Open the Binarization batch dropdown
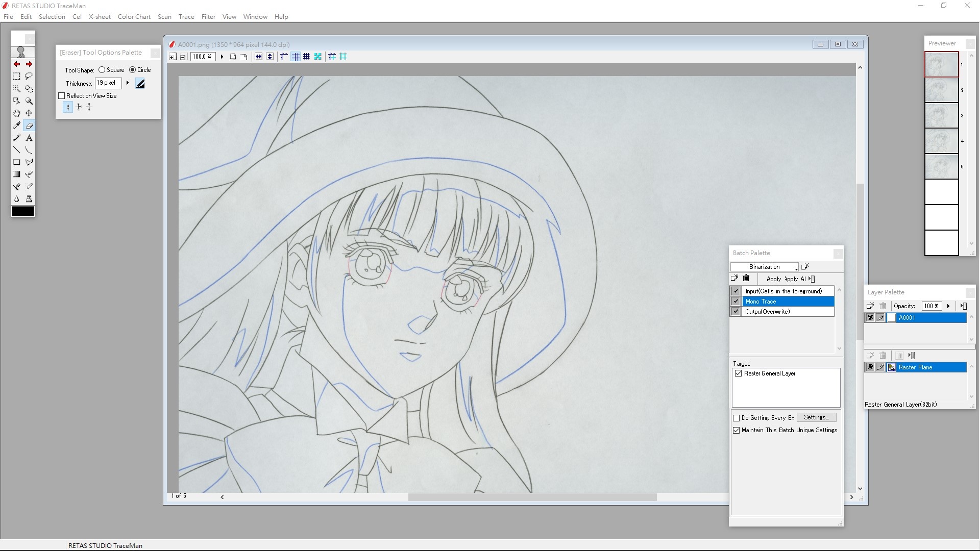The height and width of the screenshot is (551, 980). pos(764,267)
